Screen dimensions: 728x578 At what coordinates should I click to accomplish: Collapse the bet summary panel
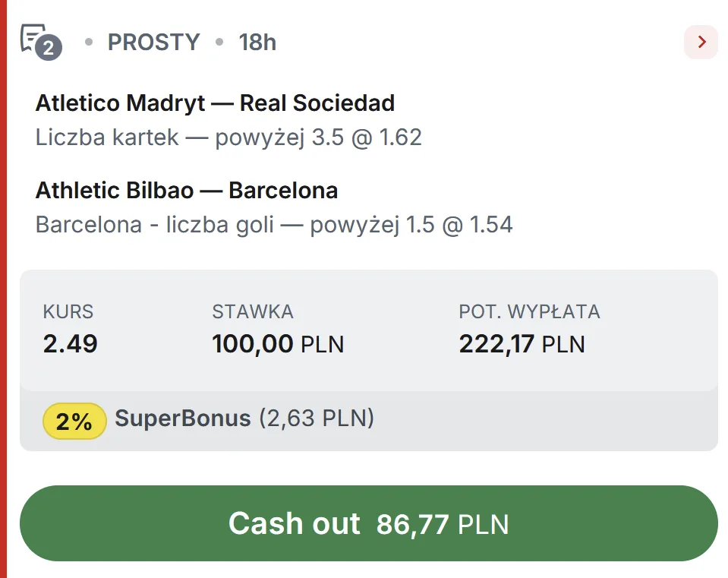pyautogui.click(x=370, y=327)
